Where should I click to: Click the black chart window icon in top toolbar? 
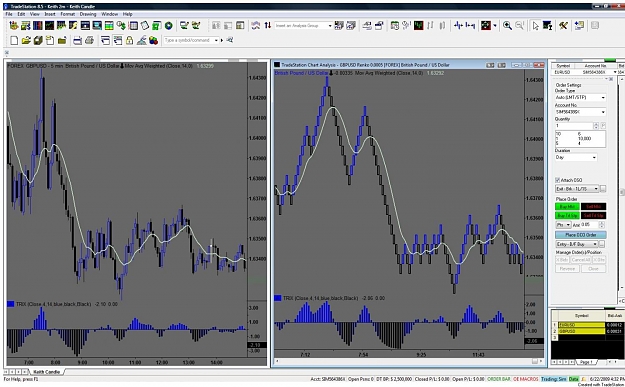pos(49,26)
